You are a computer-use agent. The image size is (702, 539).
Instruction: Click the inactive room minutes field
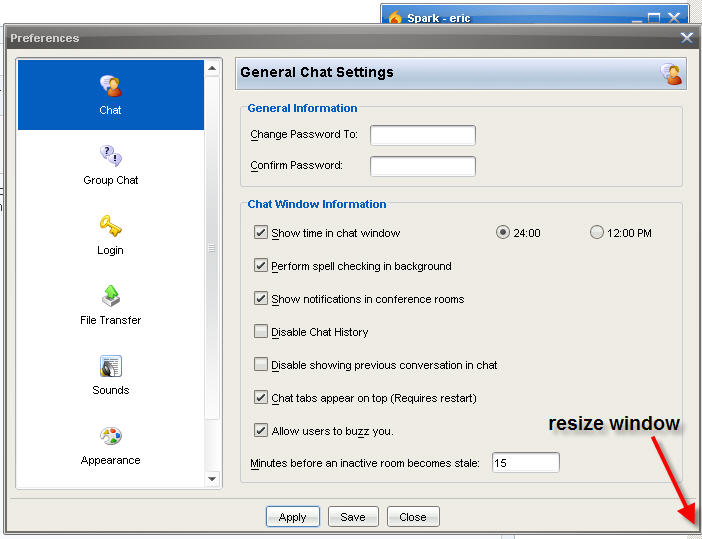pos(525,463)
